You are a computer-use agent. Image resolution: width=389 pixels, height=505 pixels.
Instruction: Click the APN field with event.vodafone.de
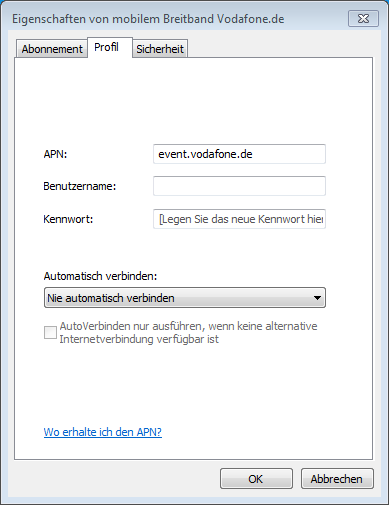239,154
